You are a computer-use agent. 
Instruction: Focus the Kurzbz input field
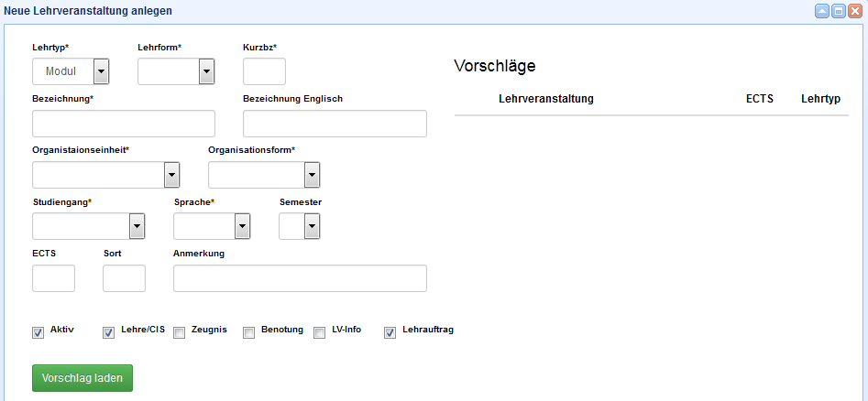pyautogui.click(x=265, y=71)
